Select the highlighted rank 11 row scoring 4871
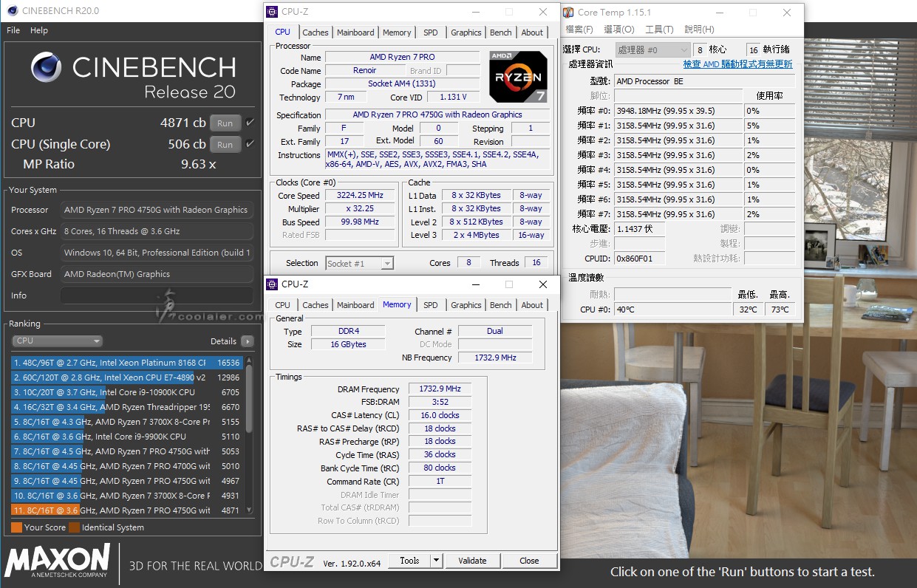917x588 pixels. click(126, 510)
